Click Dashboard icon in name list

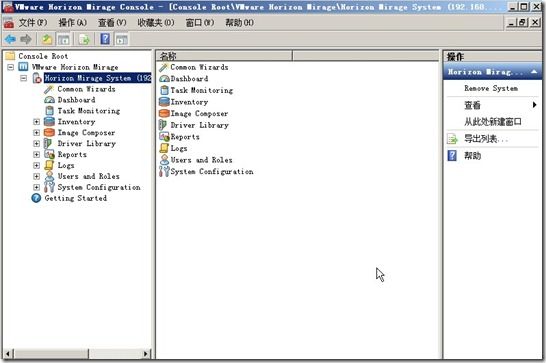click(164, 79)
